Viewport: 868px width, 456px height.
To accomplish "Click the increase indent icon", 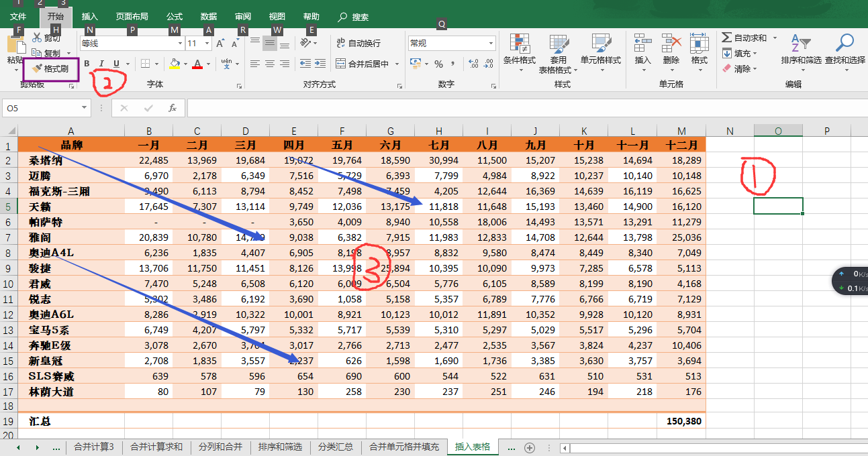I will point(321,64).
